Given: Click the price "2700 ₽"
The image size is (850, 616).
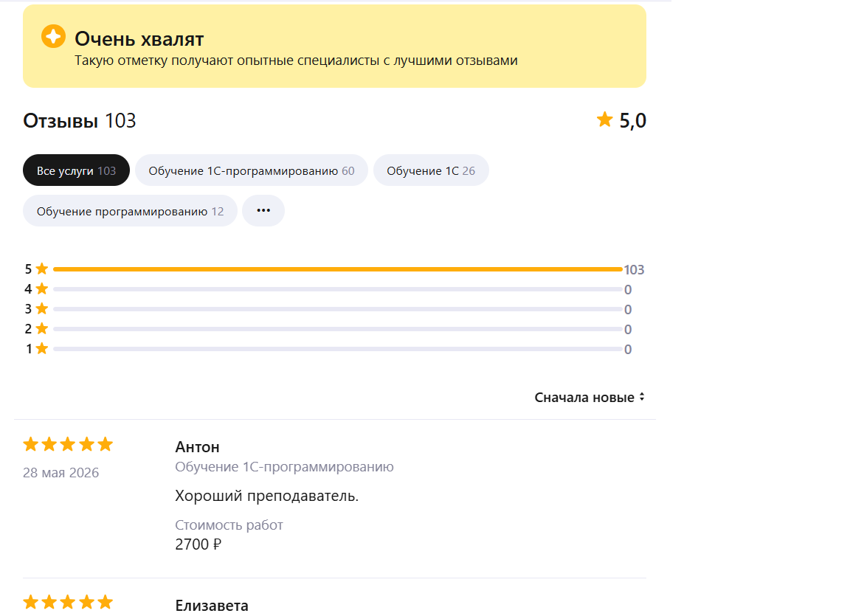Looking at the screenshot, I should pyautogui.click(x=198, y=544).
